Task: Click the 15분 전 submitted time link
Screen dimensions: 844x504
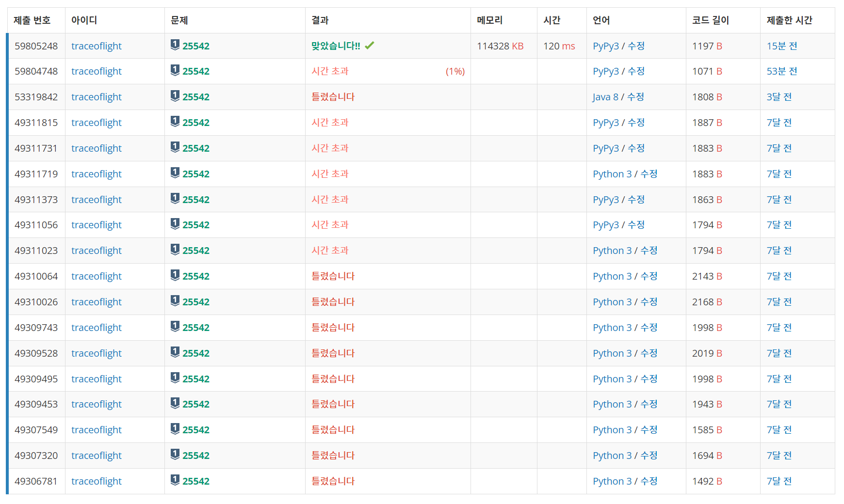Action: (781, 46)
